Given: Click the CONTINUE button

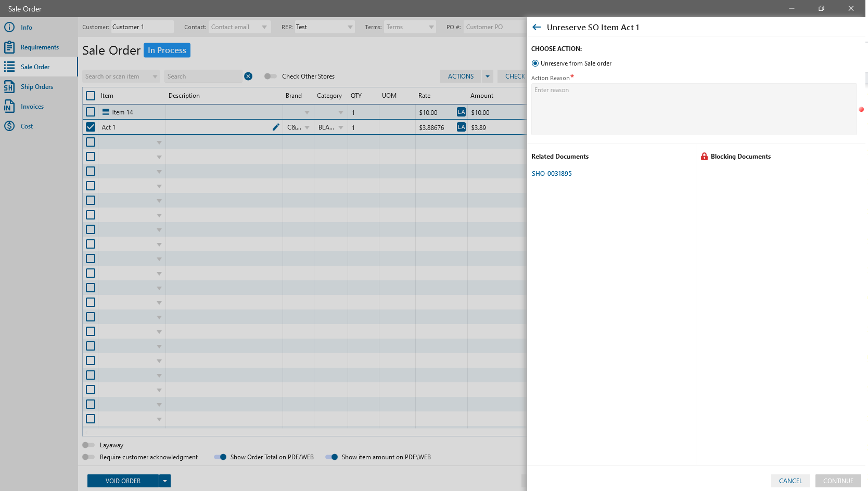Looking at the screenshot, I should (838, 481).
